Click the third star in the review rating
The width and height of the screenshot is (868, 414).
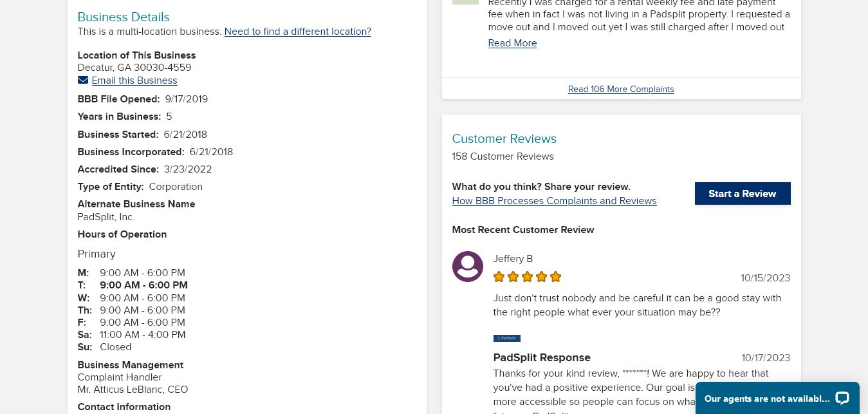[528, 277]
